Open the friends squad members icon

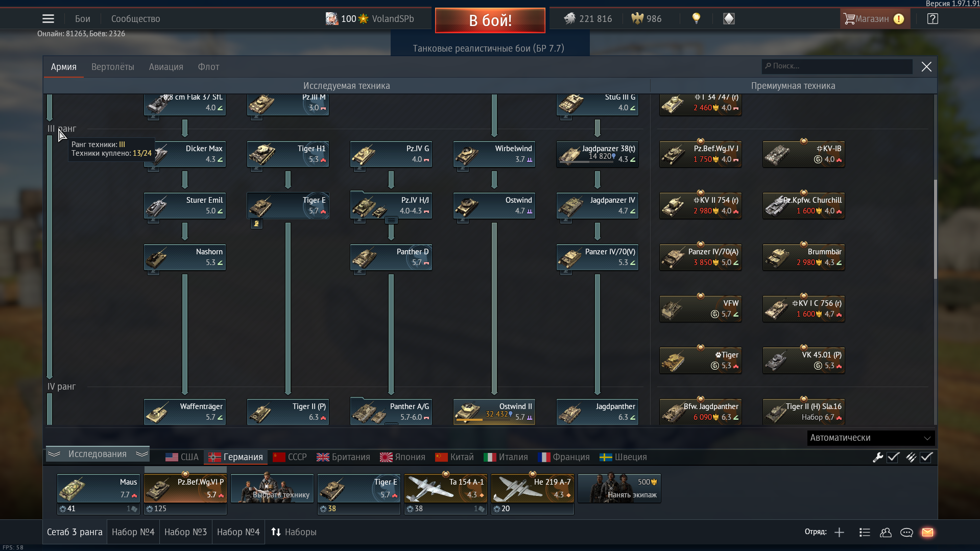(886, 532)
